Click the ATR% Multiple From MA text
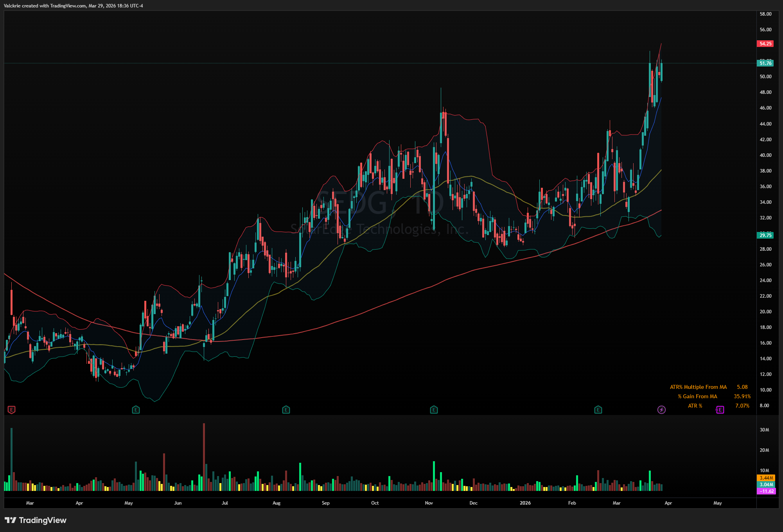Image resolution: width=783 pixels, height=532 pixels. tap(698, 387)
